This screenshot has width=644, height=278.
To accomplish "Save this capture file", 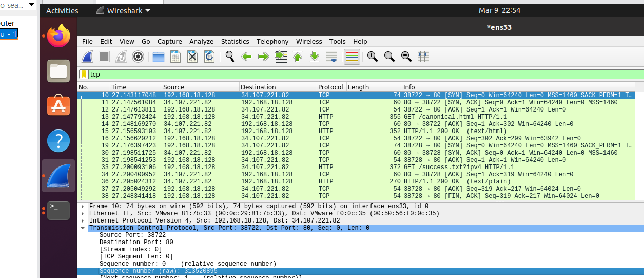I will (175, 57).
